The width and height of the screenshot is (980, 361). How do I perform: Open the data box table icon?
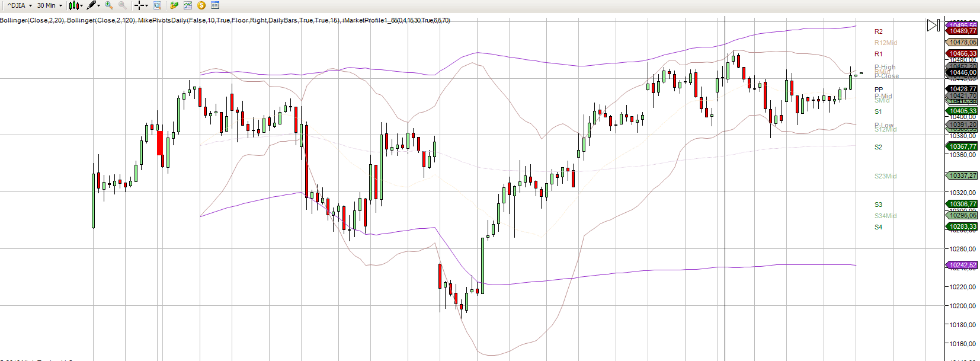(x=215, y=5)
